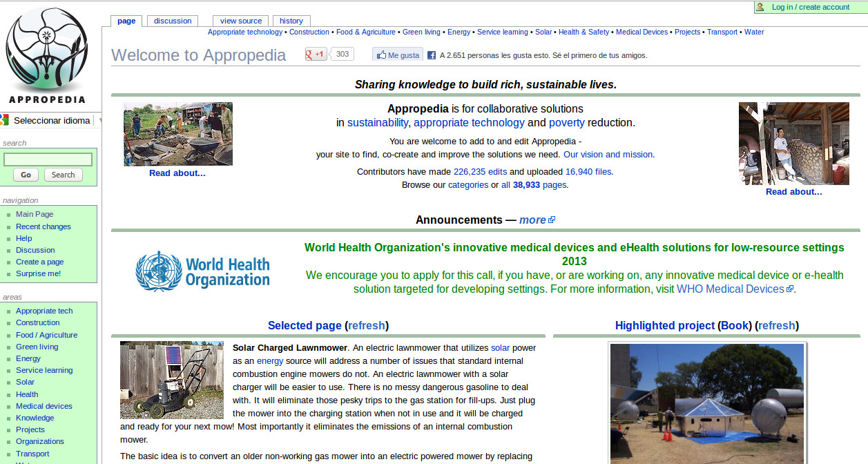Viewport: 868px width, 464px height.
Task: Click the external link icon after Announcements more
Action: tap(552, 220)
